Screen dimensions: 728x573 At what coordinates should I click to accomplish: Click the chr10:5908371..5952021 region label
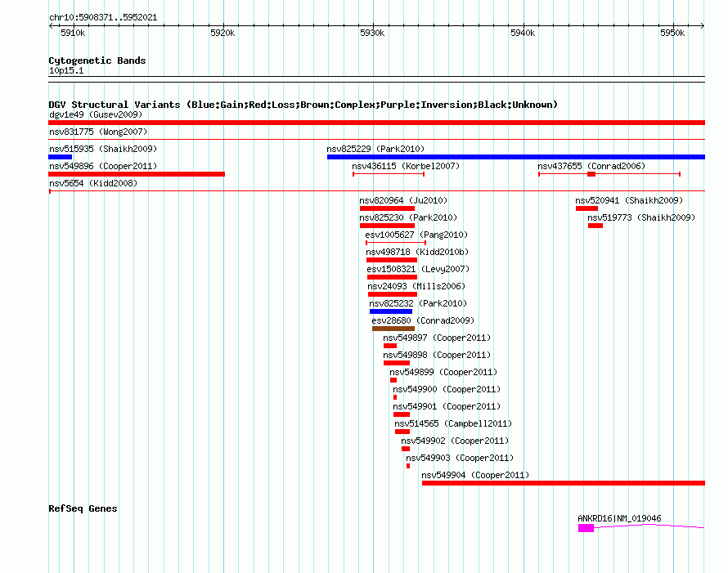coord(103,18)
